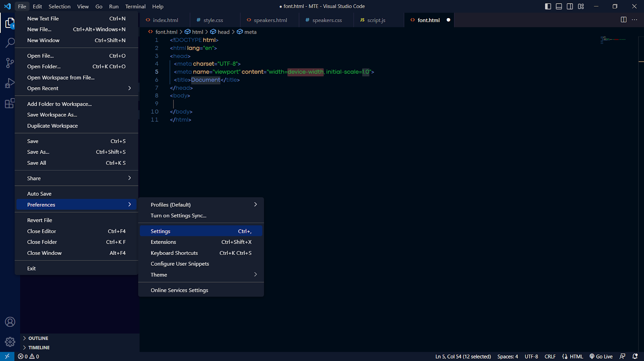Expand the Open Recent submenu

(77, 88)
